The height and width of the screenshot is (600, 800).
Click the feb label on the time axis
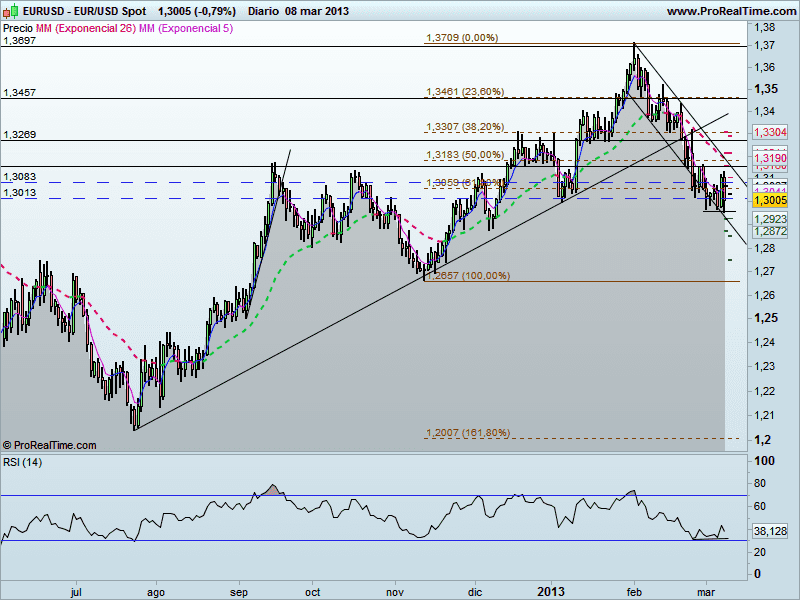point(633,592)
